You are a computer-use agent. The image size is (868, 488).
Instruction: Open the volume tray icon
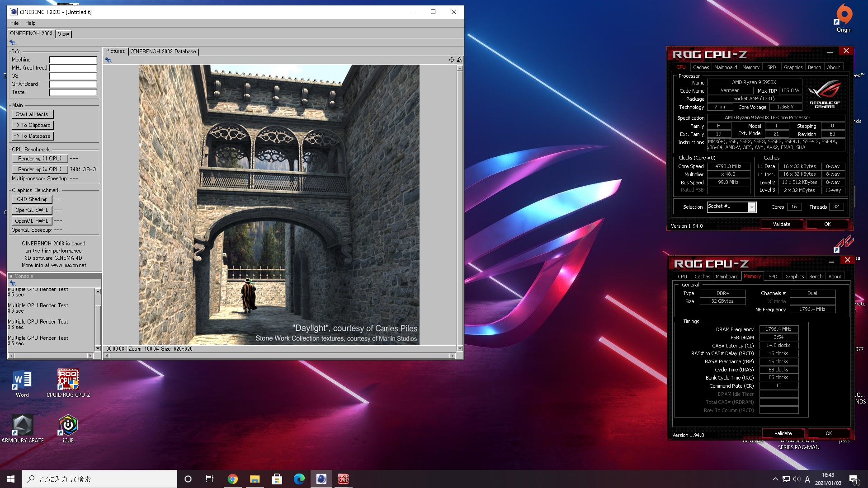[x=797, y=479]
